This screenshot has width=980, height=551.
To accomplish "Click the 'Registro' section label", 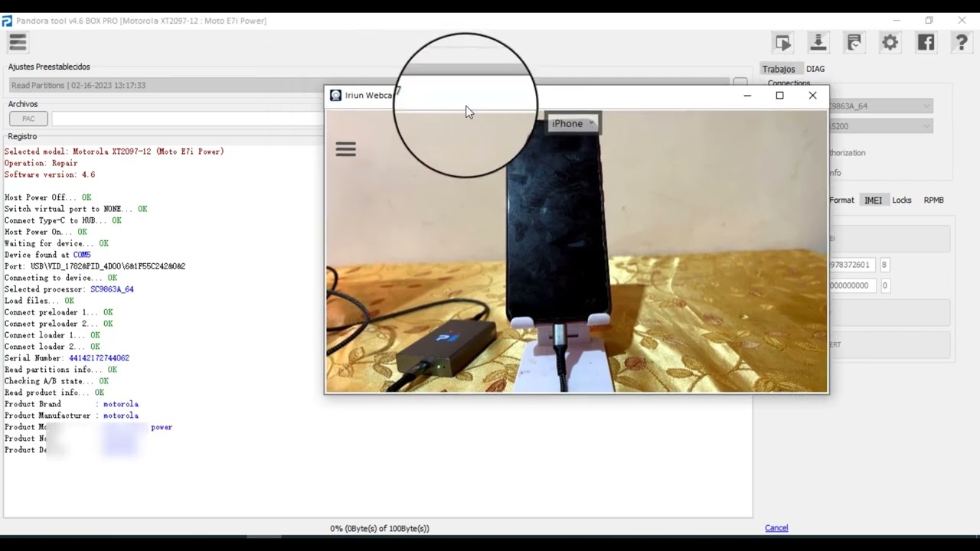I will click(x=22, y=136).
